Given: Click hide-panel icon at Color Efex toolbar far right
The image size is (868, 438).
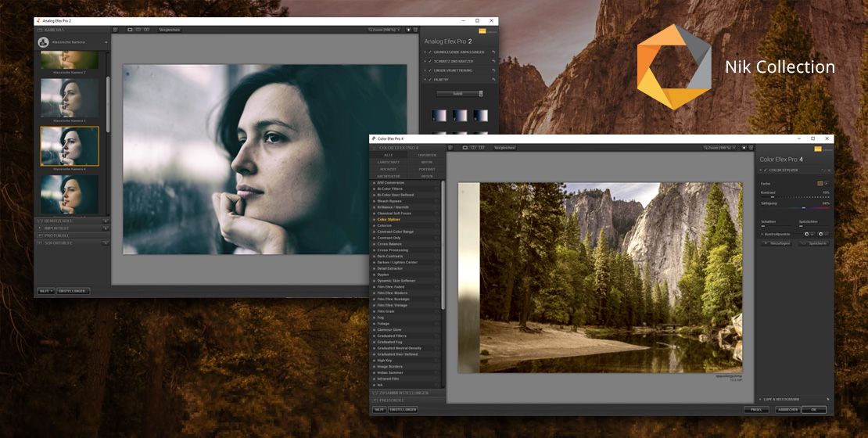Looking at the screenshot, I should click(751, 148).
